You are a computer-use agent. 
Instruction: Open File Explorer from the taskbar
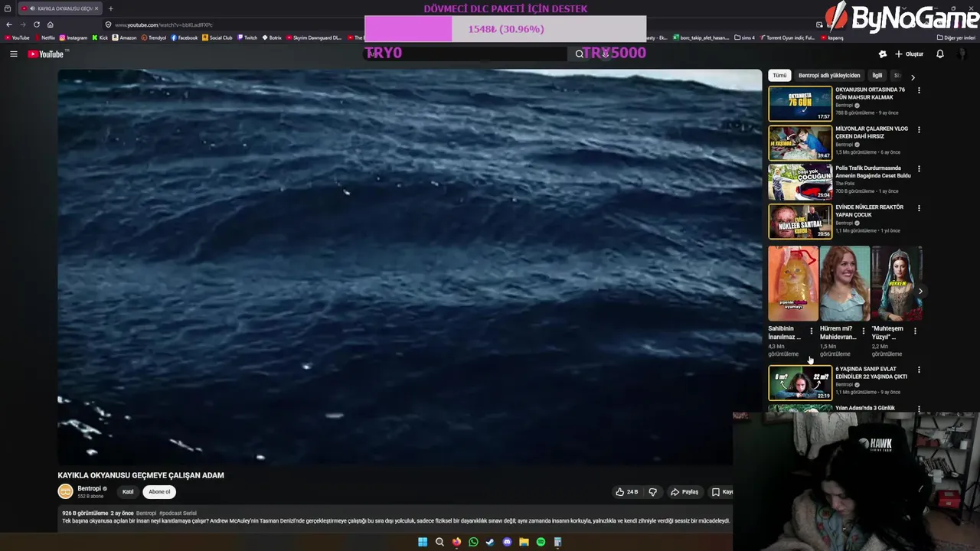(x=524, y=542)
